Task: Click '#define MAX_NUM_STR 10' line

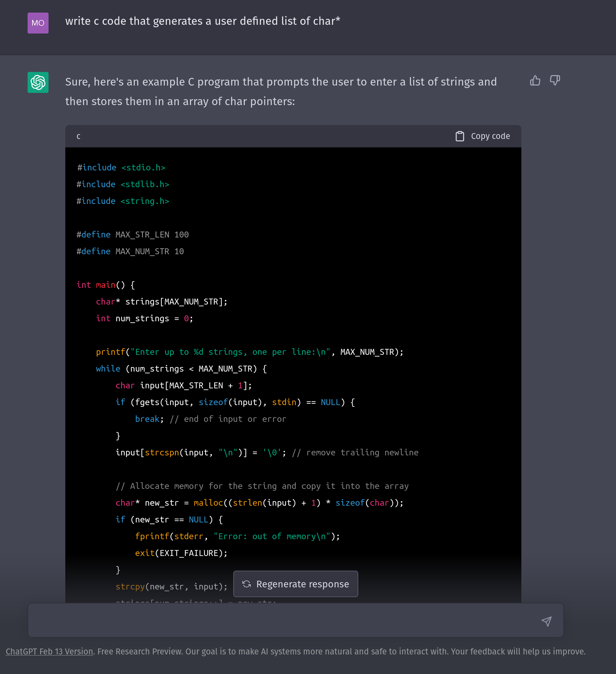Action: click(x=130, y=251)
